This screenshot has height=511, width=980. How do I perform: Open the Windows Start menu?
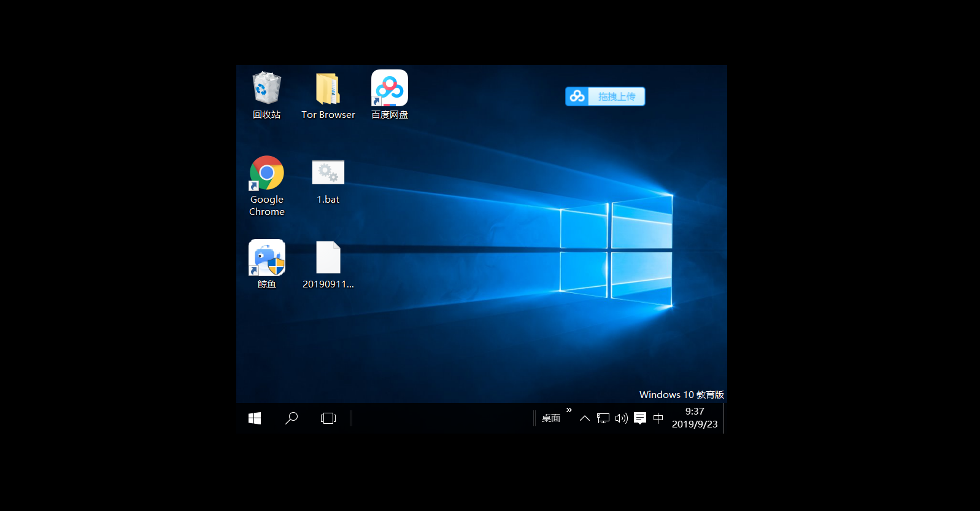pos(255,418)
